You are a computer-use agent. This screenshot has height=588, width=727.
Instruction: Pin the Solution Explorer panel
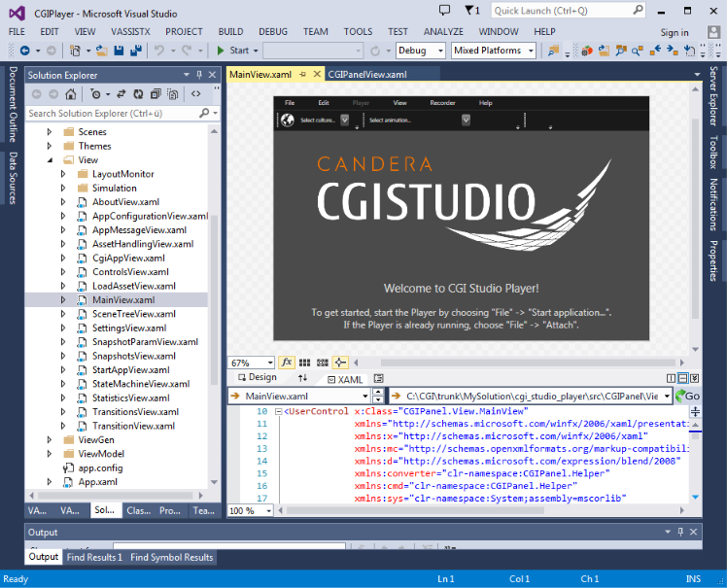click(x=199, y=75)
